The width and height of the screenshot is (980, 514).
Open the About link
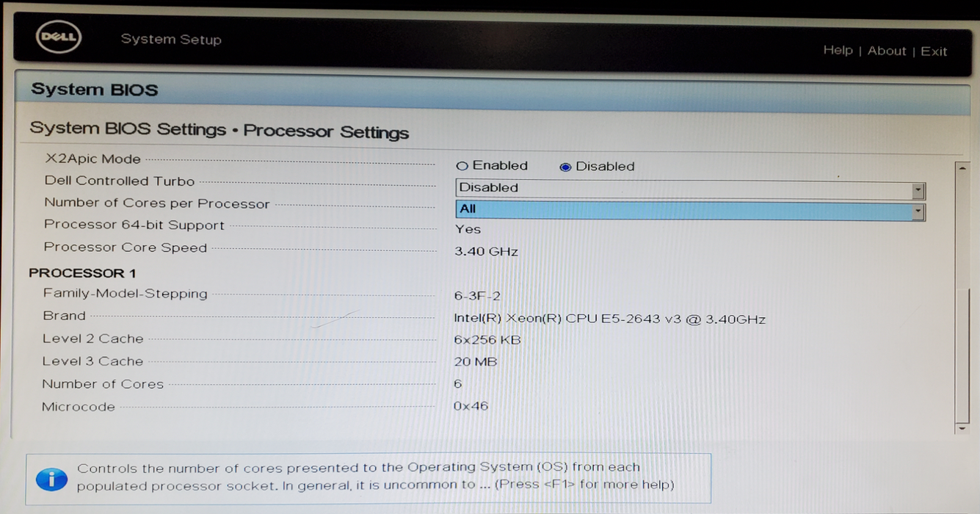click(887, 51)
